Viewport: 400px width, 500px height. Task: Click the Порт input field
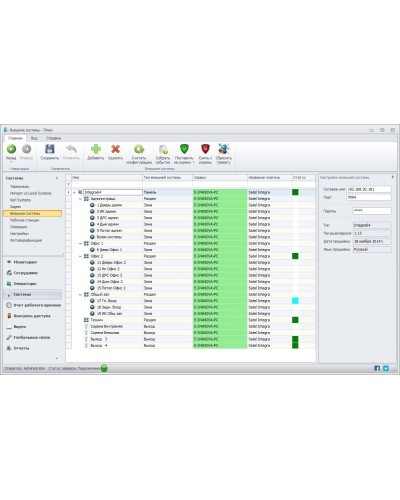click(368, 197)
